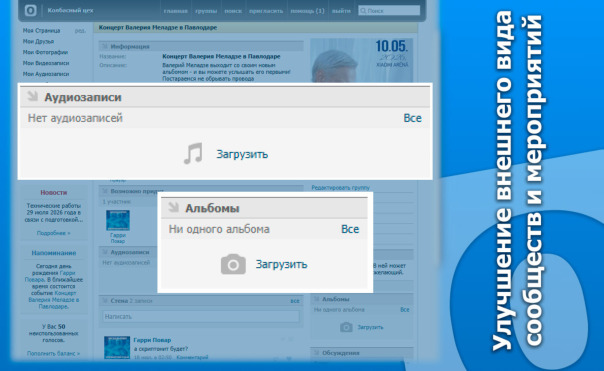Open Все link in enlarged Альбомы block

click(350, 229)
